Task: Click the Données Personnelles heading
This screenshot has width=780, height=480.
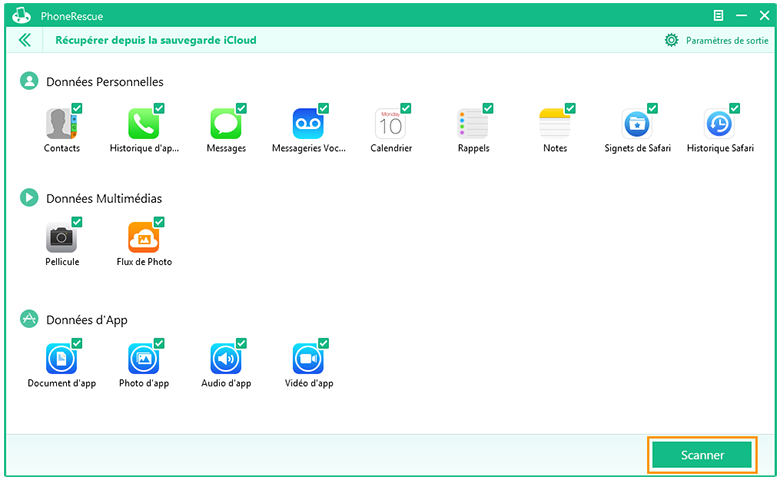Action: pyautogui.click(x=104, y=82)
